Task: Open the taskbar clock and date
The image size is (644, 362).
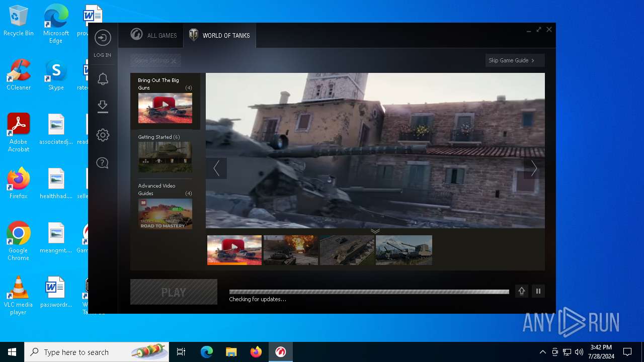Action: coord(601,352)
